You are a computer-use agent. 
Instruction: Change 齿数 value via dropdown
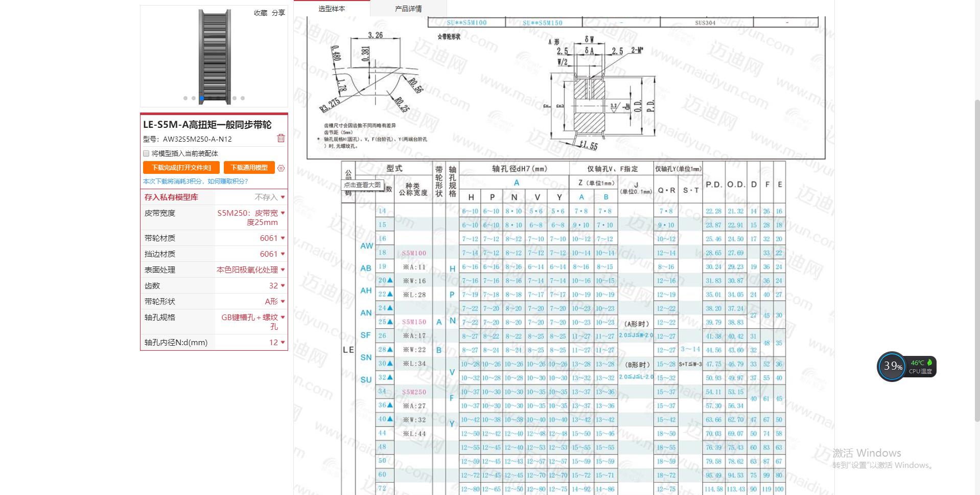tap(251, 286)
